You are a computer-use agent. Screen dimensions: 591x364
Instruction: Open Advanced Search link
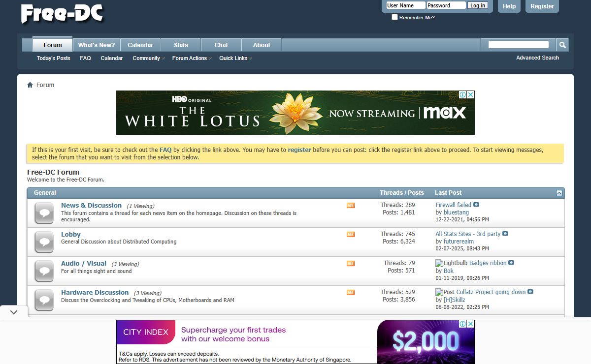[537, 58]
